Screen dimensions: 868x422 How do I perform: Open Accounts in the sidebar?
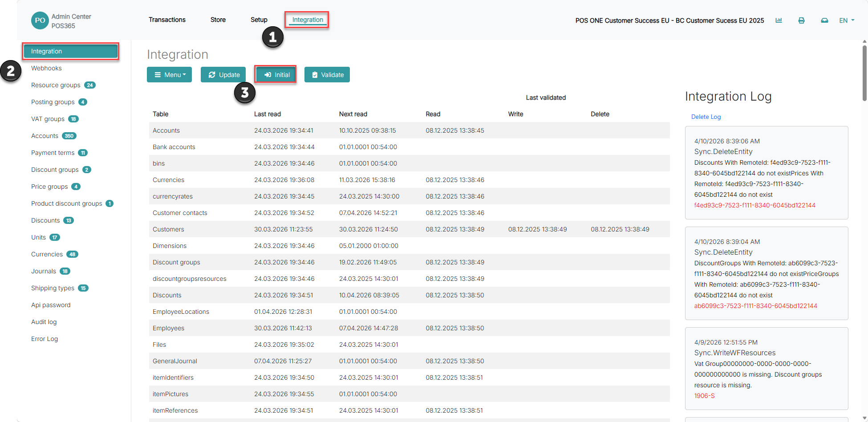click(45, 136)
